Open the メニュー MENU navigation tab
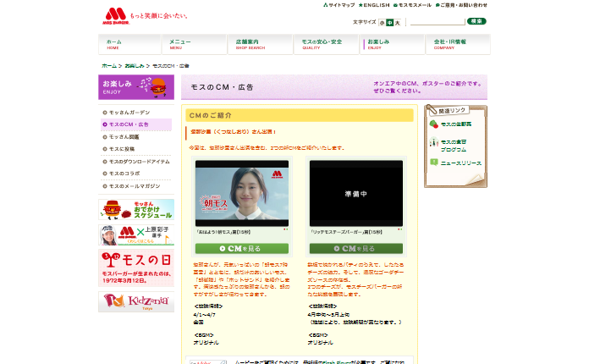 click(x=194, y=44)
